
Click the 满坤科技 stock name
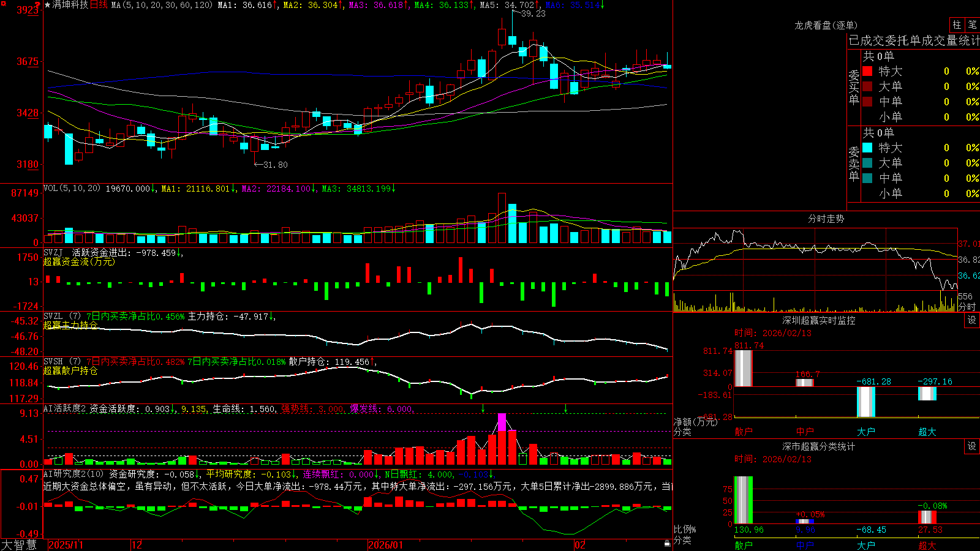click(x=70, y=5)
